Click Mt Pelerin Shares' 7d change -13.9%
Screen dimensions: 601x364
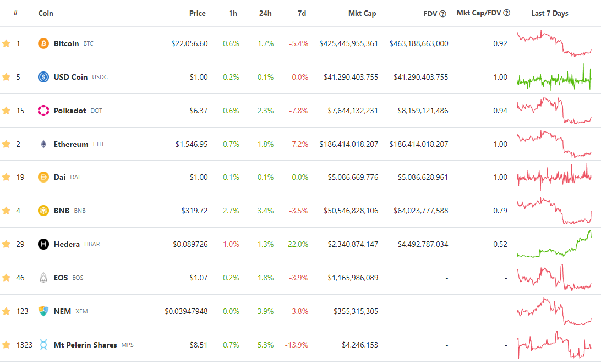[297, 345]
